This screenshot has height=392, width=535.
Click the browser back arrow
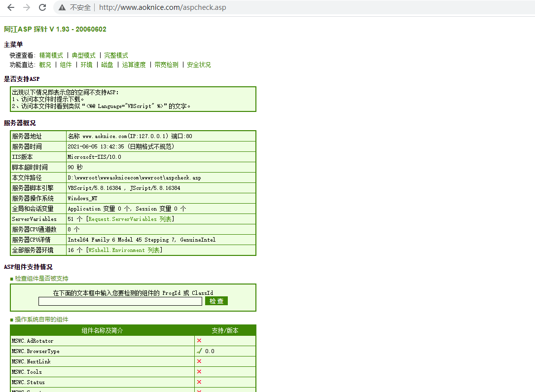click(10, 7)
